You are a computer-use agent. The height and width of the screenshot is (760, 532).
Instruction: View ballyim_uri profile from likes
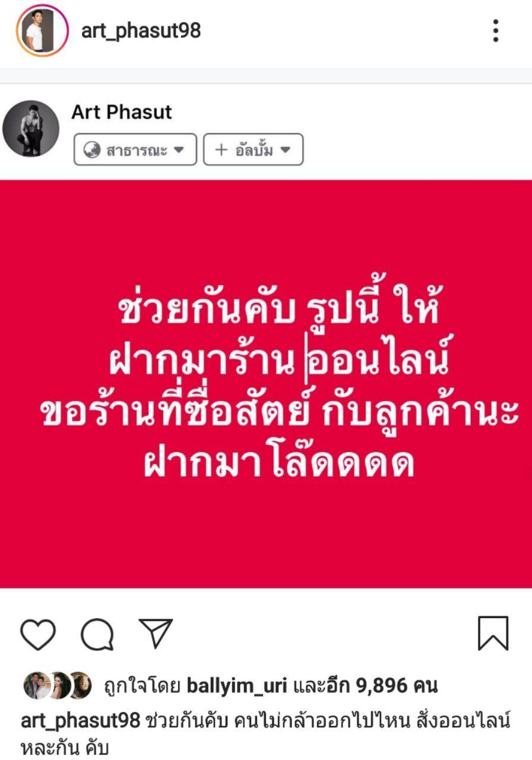(237, 686)
